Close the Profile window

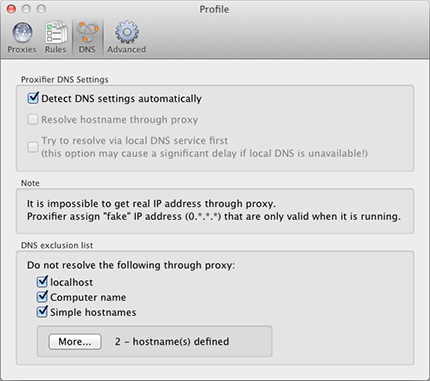click(x=11, y=9)
